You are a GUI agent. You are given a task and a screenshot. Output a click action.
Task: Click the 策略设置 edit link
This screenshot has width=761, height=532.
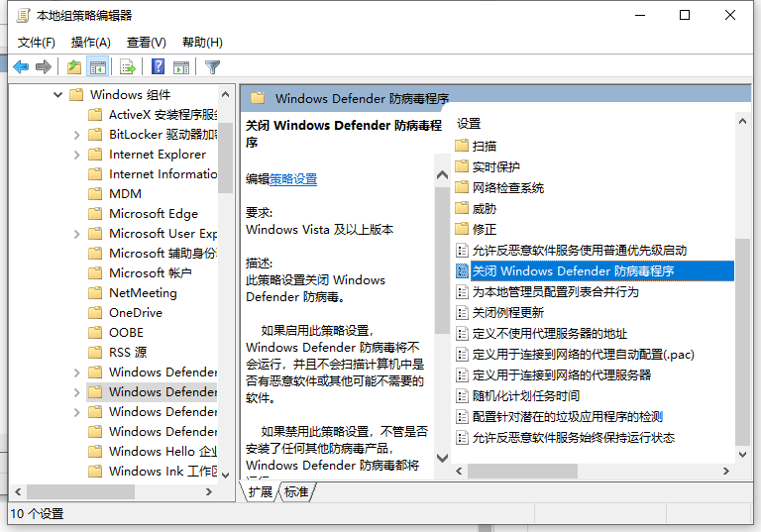pos(293,179)
